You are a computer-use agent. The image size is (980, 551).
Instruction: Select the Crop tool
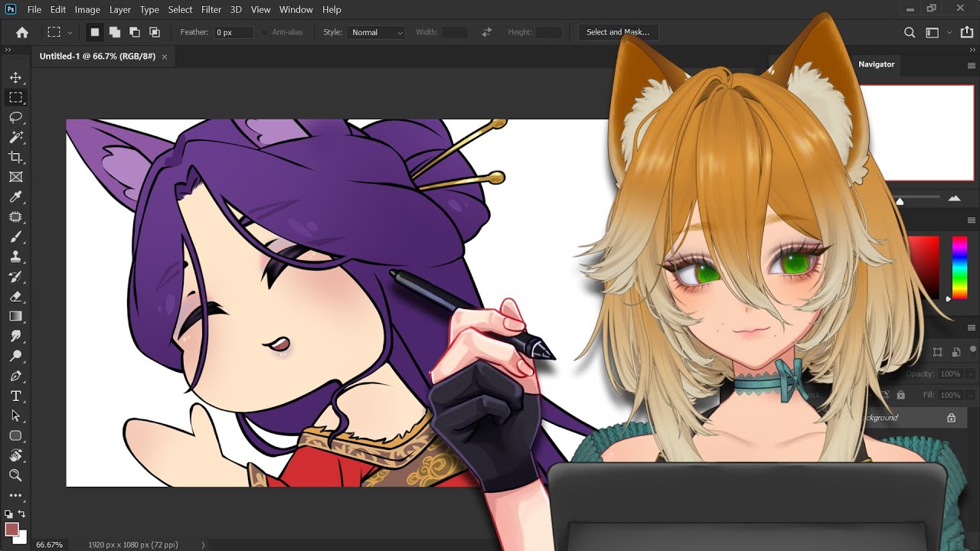[x=15, y=157]
